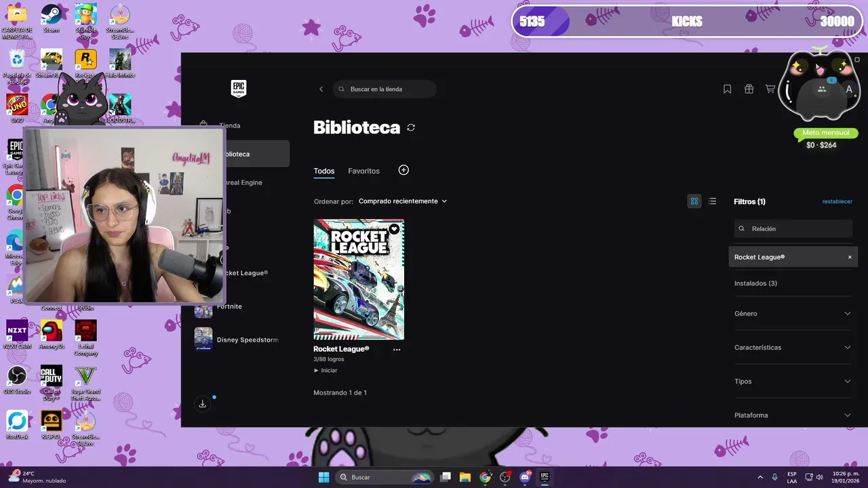Open the CARPETA DE MEMES folder
868x488 pixels.
[x=17, y=22]
